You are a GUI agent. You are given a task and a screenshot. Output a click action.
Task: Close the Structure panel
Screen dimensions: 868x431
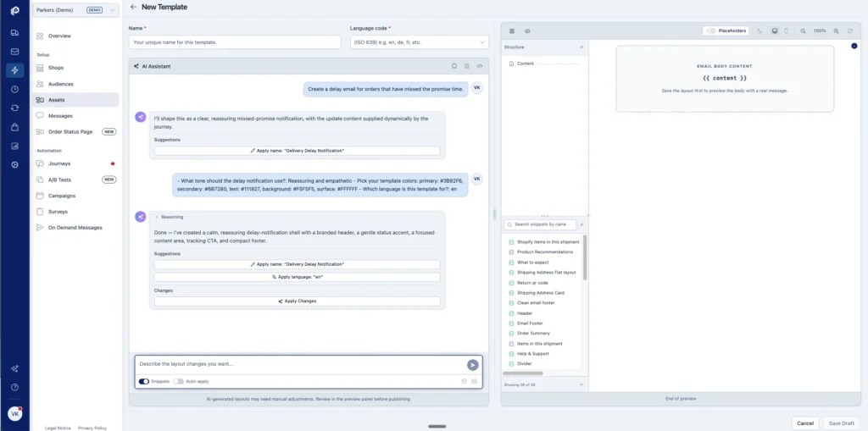tap(581, 47)
